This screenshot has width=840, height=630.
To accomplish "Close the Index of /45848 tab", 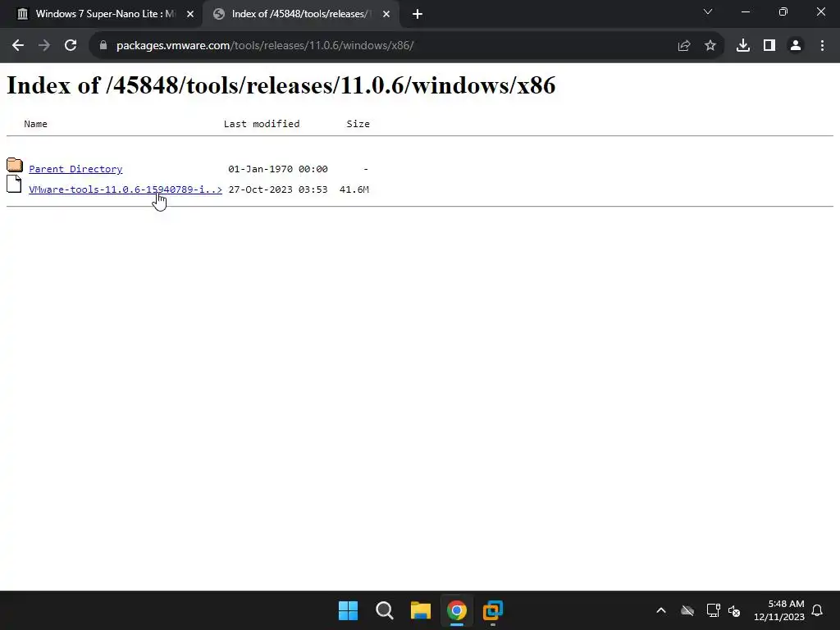I will (x=386, y=15).
